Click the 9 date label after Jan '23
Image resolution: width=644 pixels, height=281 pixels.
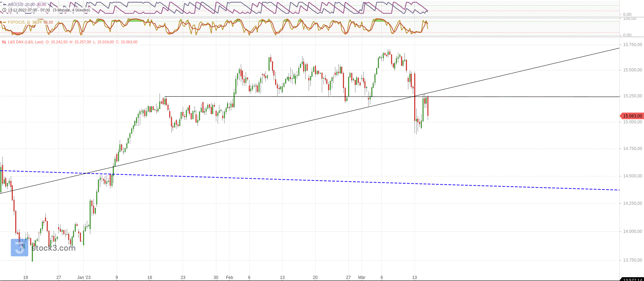[117, 278]
